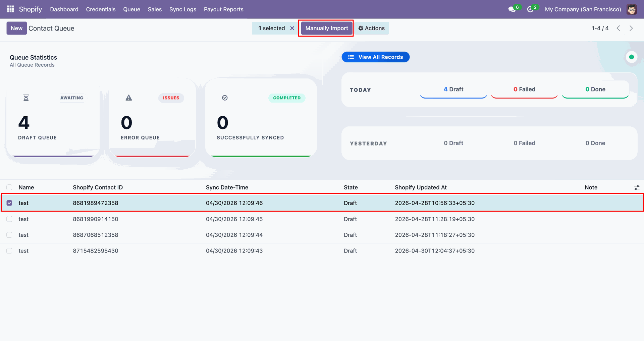Toggle the select-all checkbox in header
This screenshot has height=341, width=644.
pos(9,187)
